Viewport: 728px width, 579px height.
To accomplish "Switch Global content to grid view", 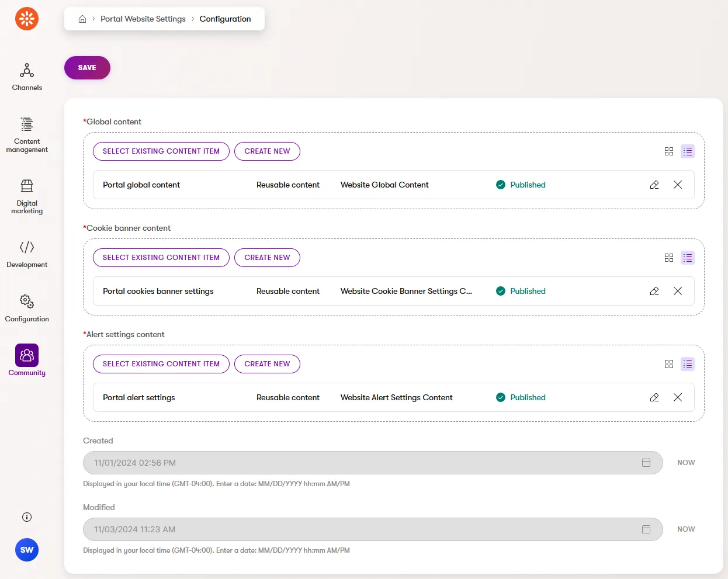I will tap(669, 151).
